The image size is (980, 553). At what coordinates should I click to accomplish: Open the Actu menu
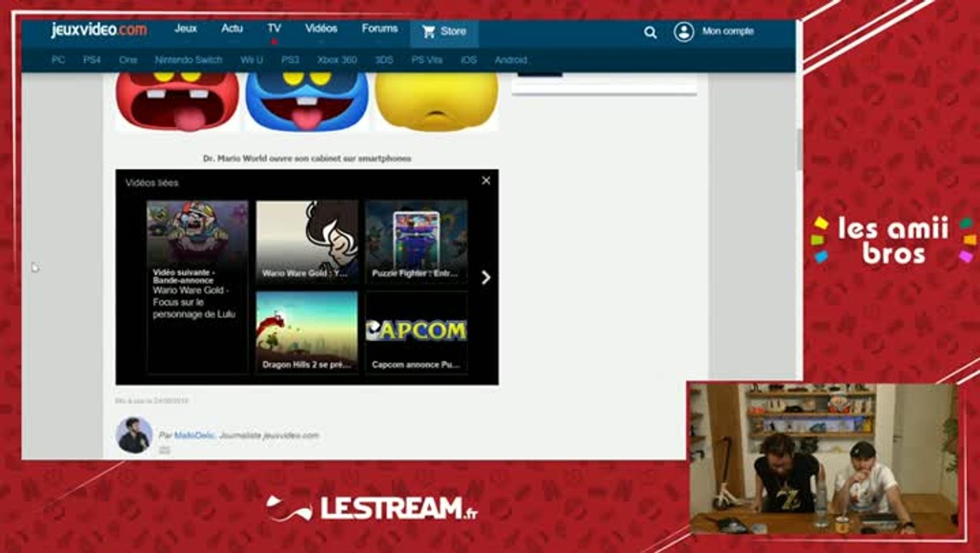(x=232, y=28)
